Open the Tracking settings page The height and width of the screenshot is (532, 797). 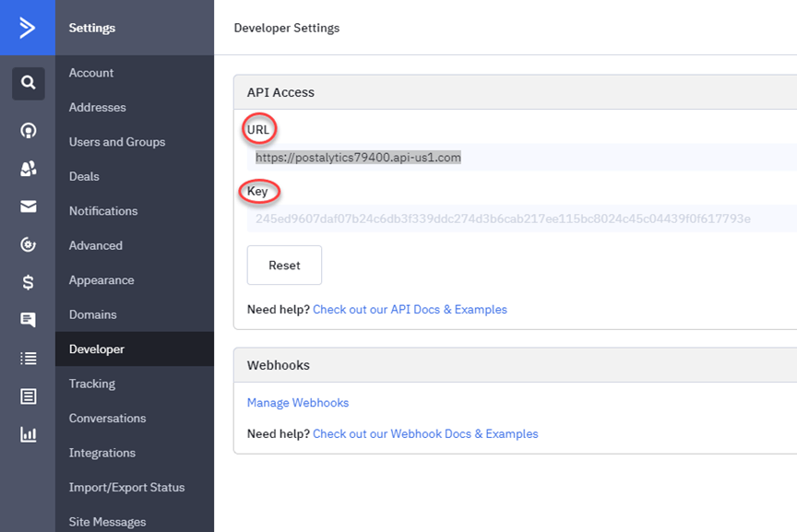click(92, 384)
